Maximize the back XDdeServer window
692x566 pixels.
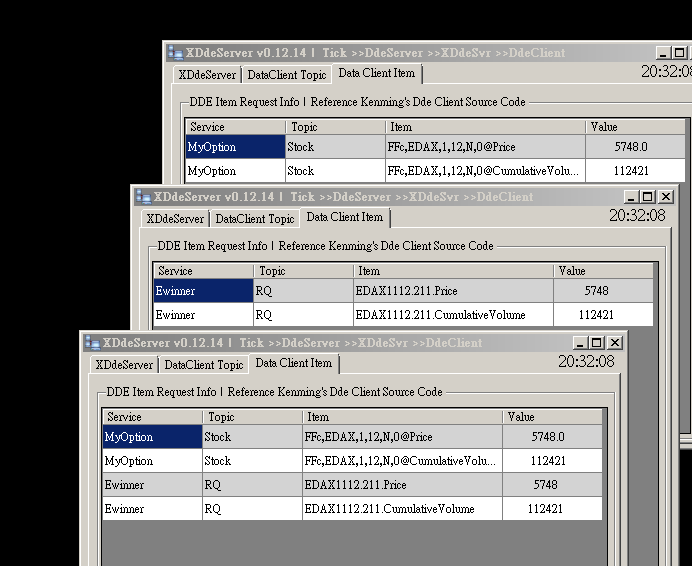680,53
